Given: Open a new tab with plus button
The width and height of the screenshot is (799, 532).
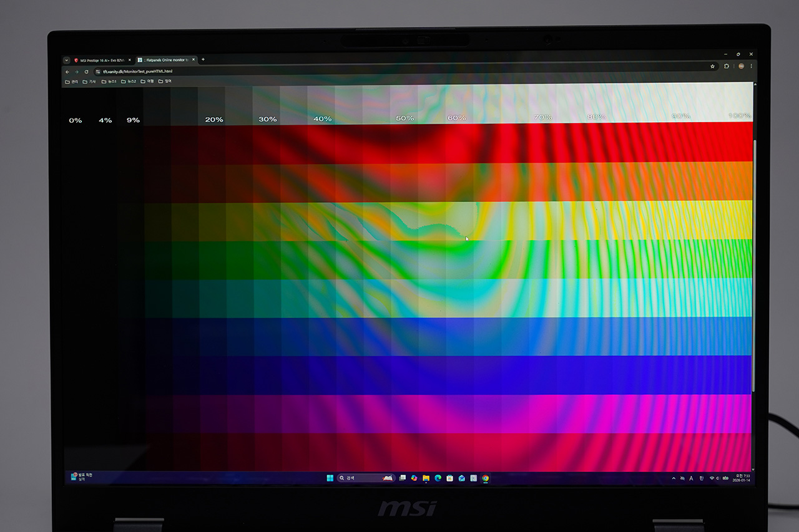Looking at the screenshot, I should coord(203,59).
